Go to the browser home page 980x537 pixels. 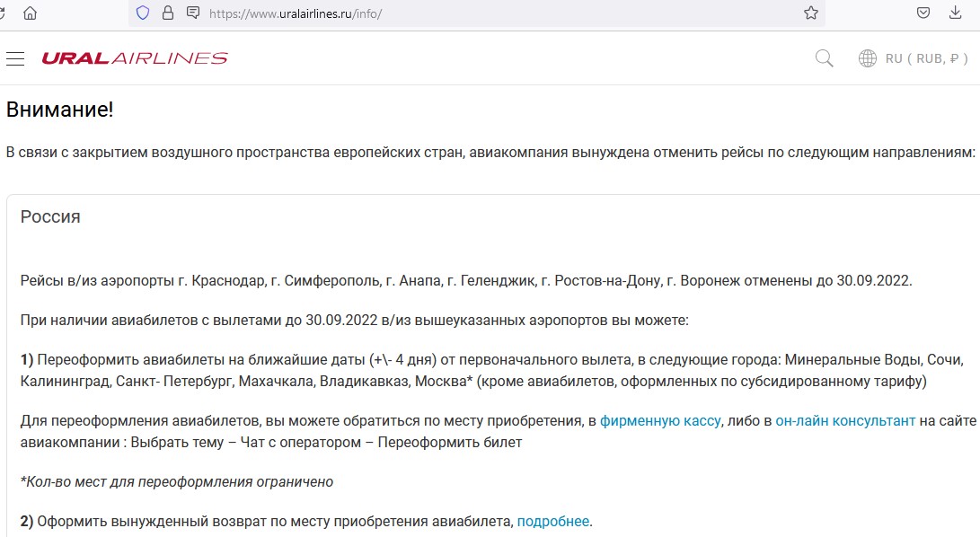tap(31, 13)
